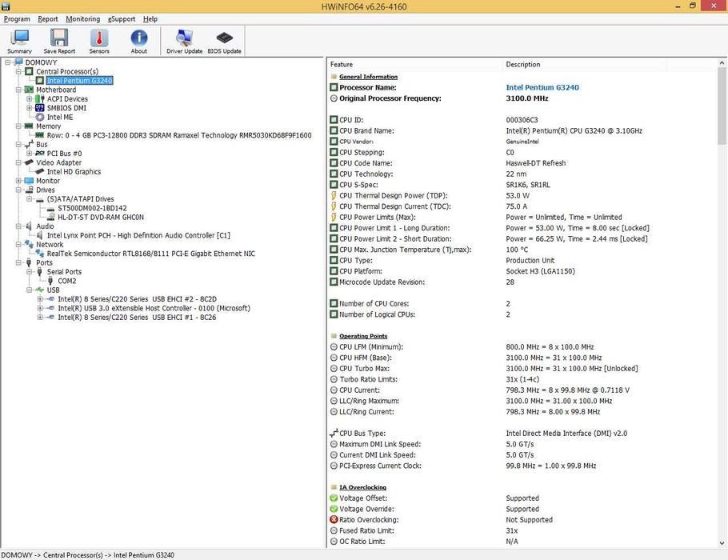Click the USB connector icon

point(40,290)
